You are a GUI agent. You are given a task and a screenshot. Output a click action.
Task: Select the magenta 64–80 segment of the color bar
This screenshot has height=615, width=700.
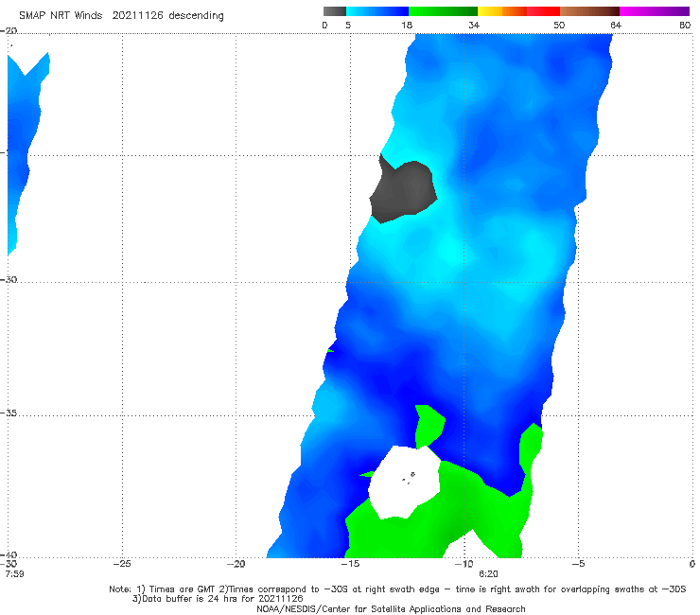(654, 11)
